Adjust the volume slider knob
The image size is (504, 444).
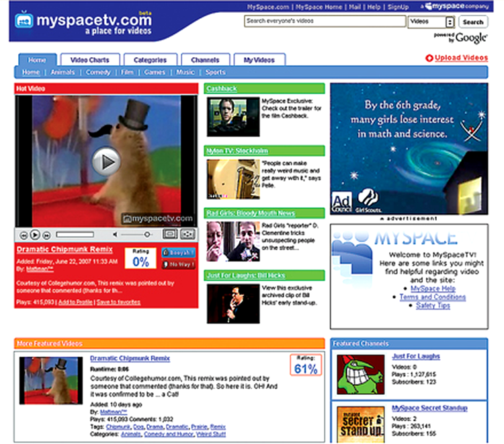147,235
